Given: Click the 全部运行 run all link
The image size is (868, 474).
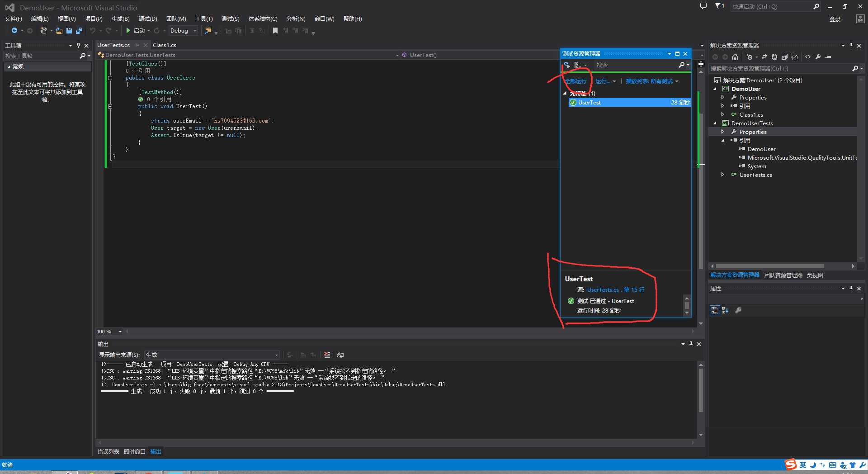Looking at the screenshot, I should pos(575,81).
